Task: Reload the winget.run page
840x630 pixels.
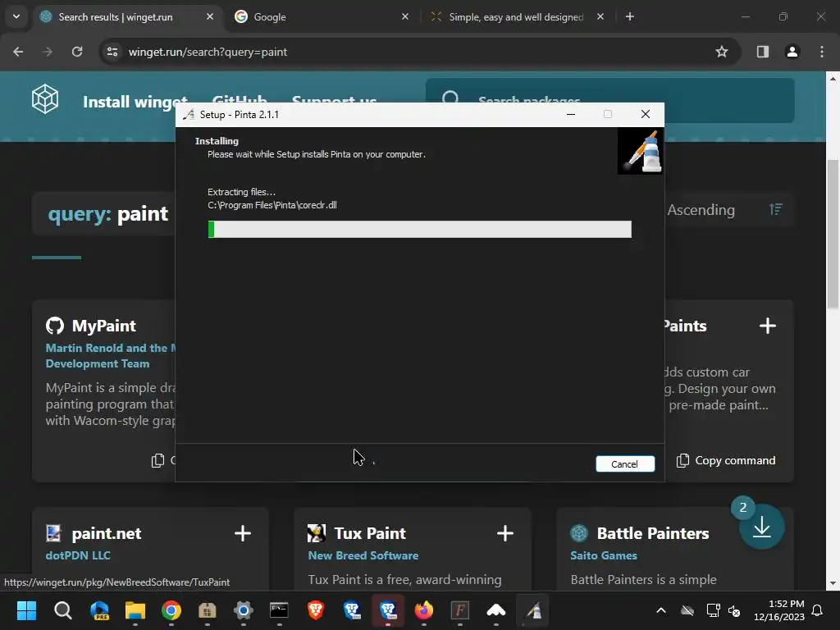Action: (77, 52)
